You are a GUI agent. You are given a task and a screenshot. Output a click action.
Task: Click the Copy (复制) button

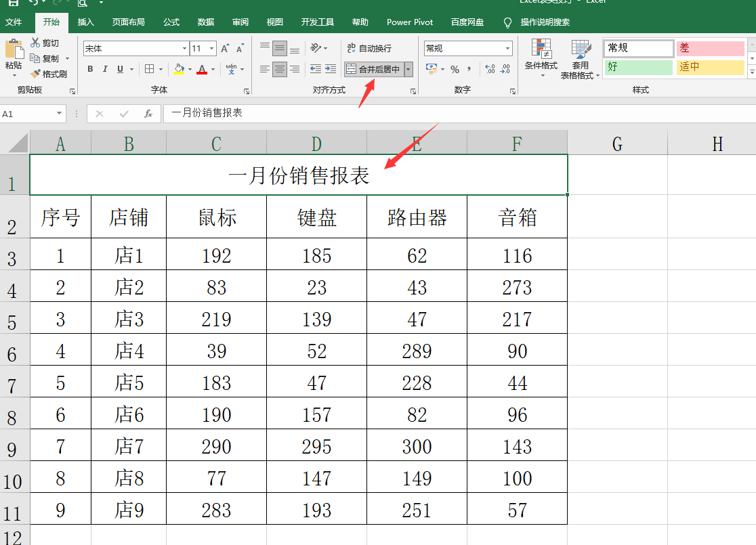44,58
